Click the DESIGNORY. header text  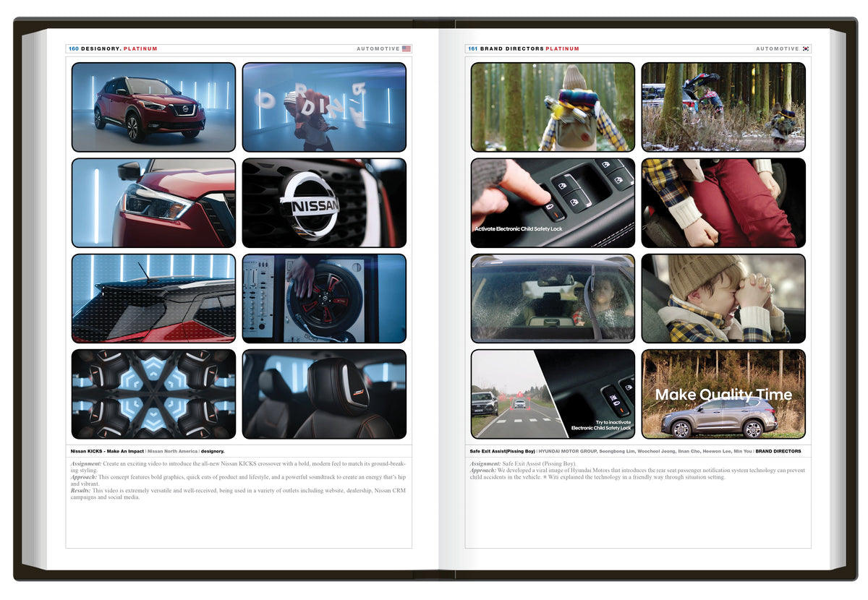101,49
